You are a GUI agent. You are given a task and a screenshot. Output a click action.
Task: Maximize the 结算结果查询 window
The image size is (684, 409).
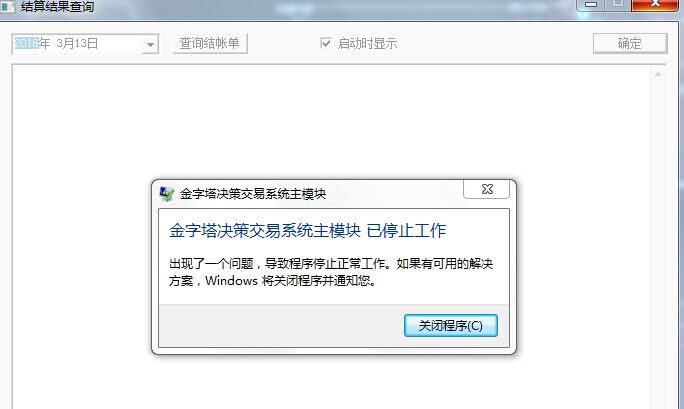[x=617, y=4]
